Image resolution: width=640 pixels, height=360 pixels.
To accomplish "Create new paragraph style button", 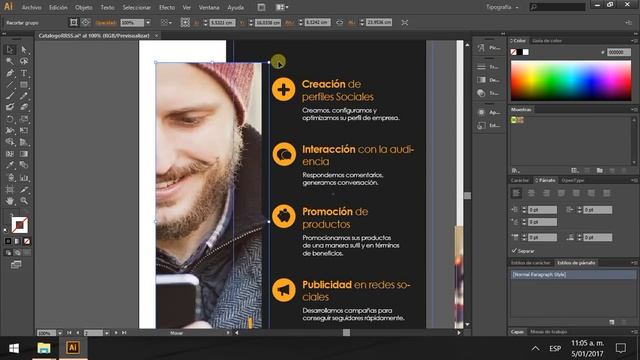I will click(611, 322).
